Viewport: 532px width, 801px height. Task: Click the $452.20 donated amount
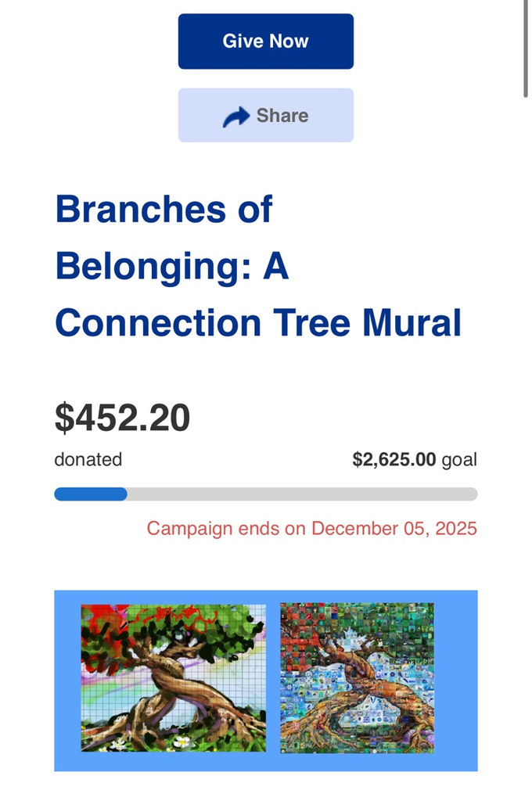pos(122,418)
